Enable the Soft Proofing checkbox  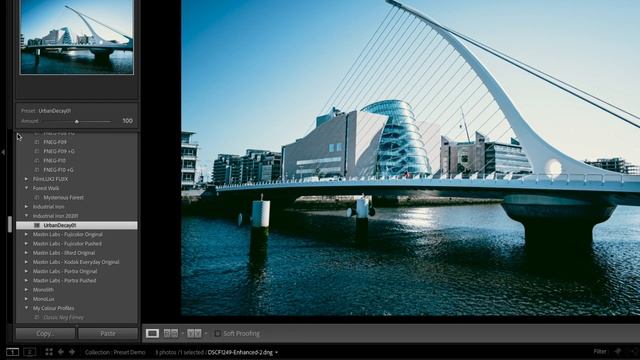(x=218, y=333)
